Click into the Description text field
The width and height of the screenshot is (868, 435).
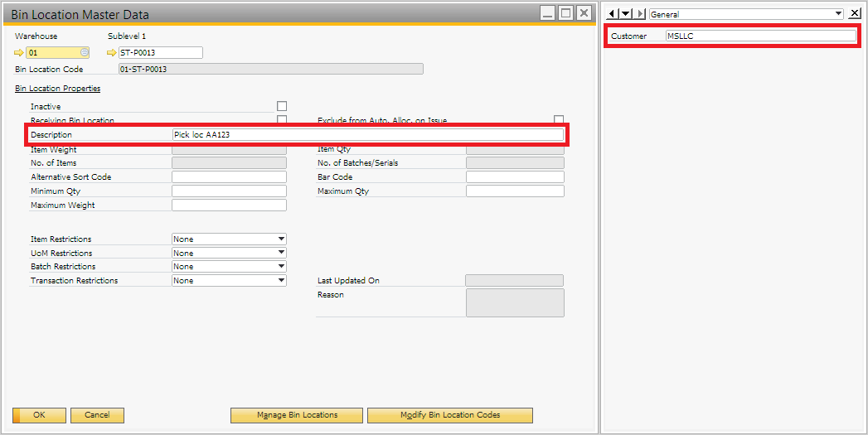pos(367,134)
